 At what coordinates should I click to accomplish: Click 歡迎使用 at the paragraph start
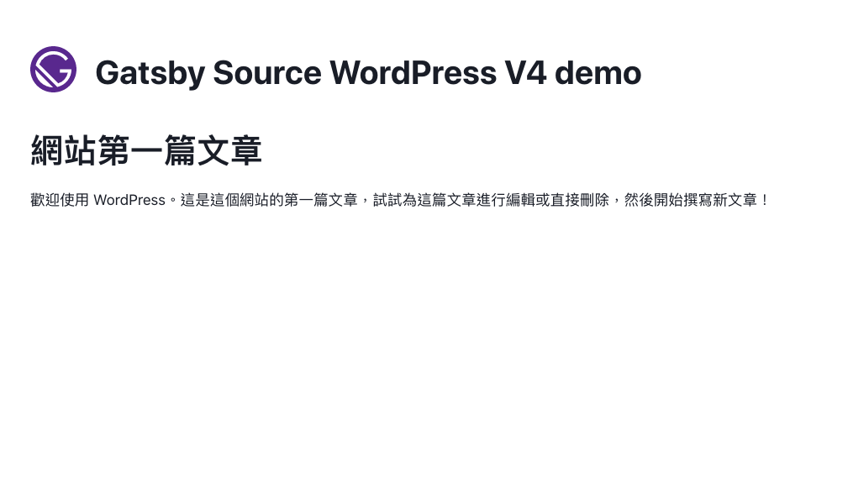(60, 200)
